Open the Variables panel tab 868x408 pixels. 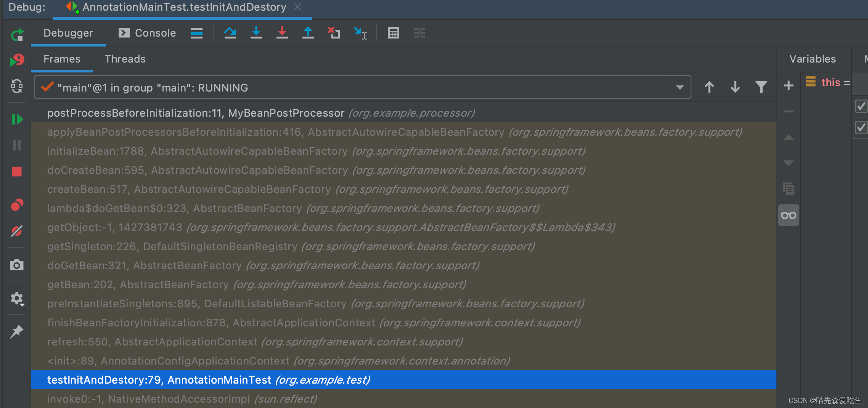pyautogui.click(x=813, y=59)
